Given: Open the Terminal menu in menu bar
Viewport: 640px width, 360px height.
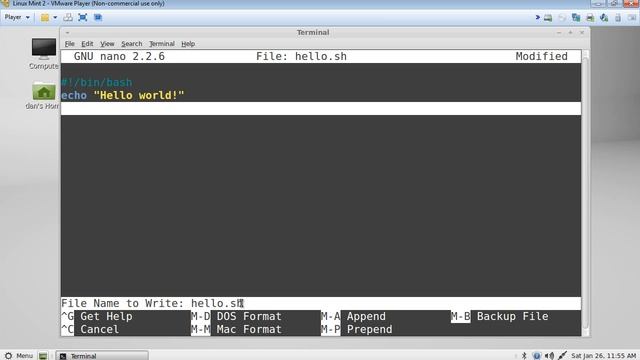Looking at the screenshot, I should pyautogui.click(x=162, y=44).
